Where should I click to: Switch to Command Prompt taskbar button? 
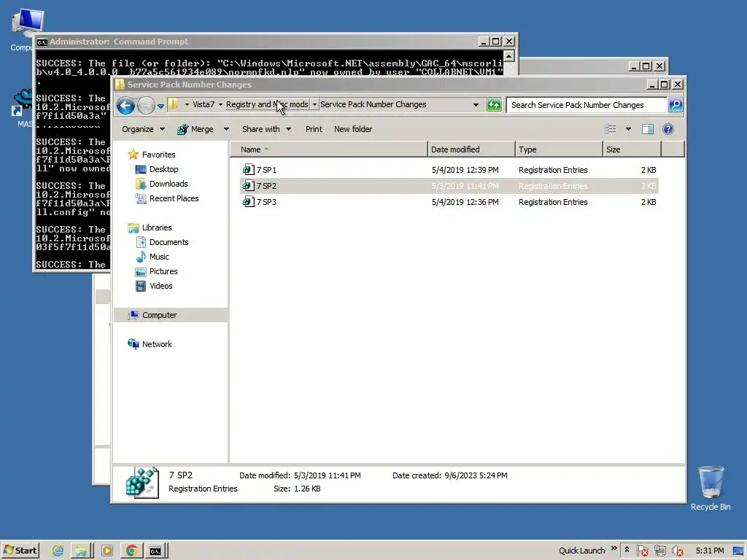tap(156, 551)
